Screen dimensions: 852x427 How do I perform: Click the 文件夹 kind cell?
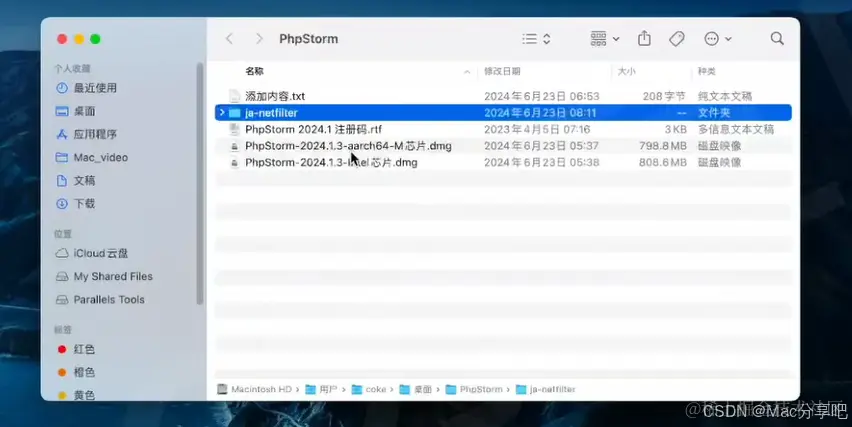click(714, 113)
